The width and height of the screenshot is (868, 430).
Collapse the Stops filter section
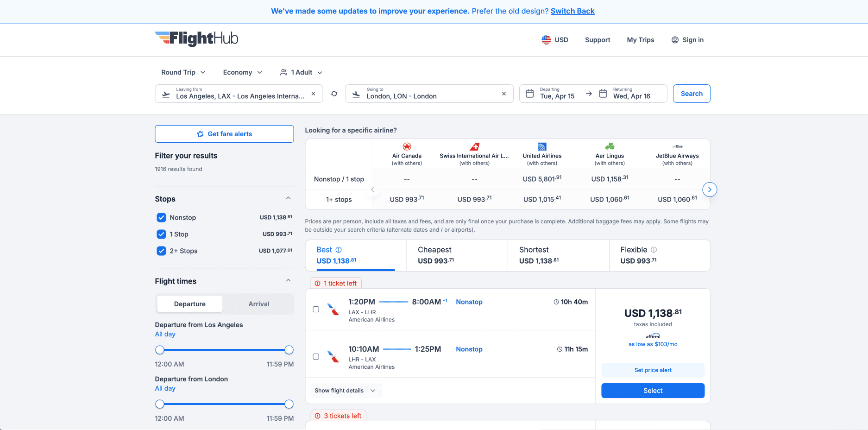click(288, 198)
